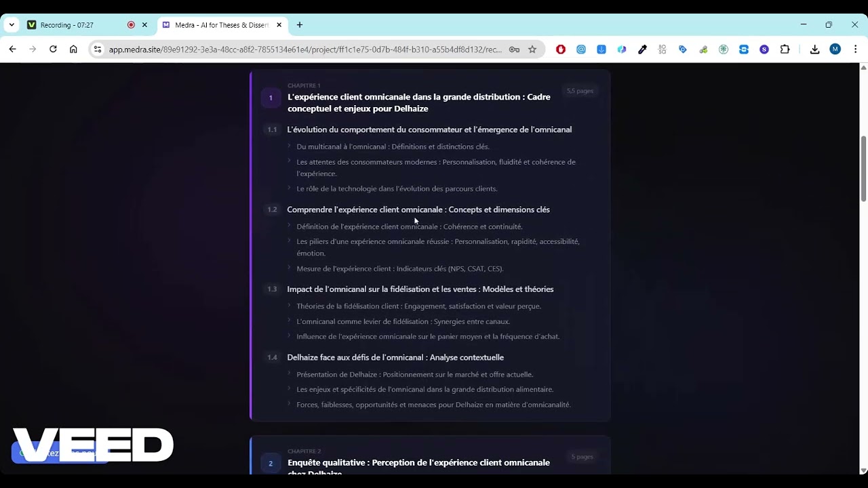This screenshot has width=868, height=488.
Task: Click the scrollbar up arrow
Action: 863,67
